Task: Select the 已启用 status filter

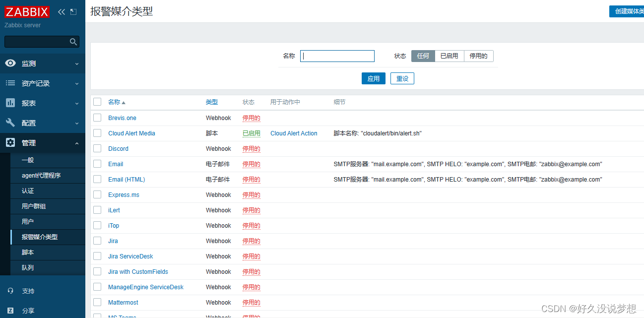Action: pyautogui.click(x=450, y=56)
